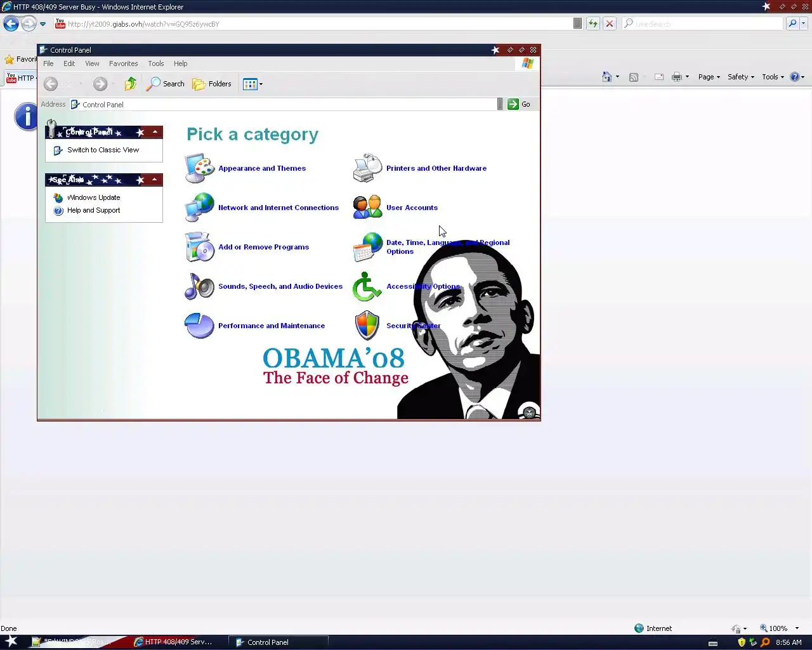Click the Up folder icon in Control Panel toolbar

pos(131,84)
